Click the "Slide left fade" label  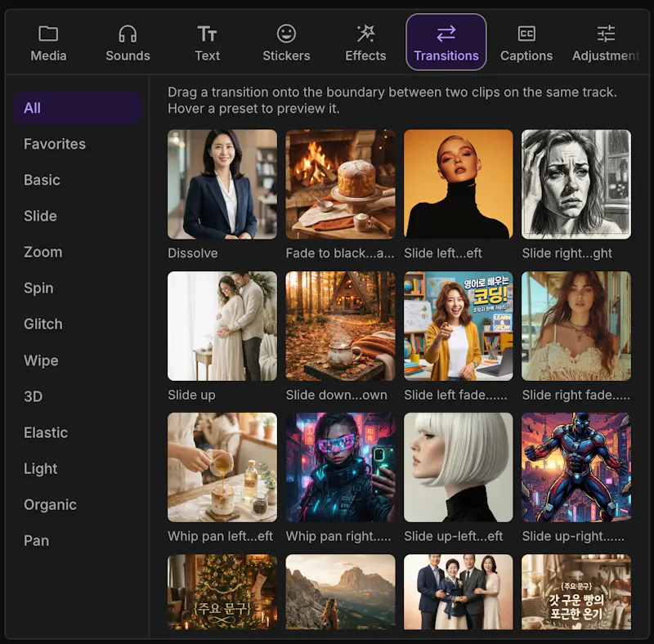click(455, 395)
